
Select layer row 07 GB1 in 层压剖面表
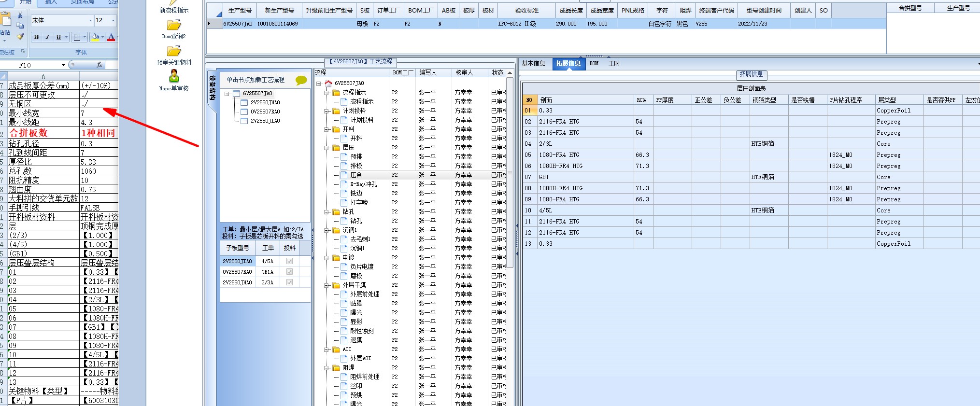coord(751,177)
